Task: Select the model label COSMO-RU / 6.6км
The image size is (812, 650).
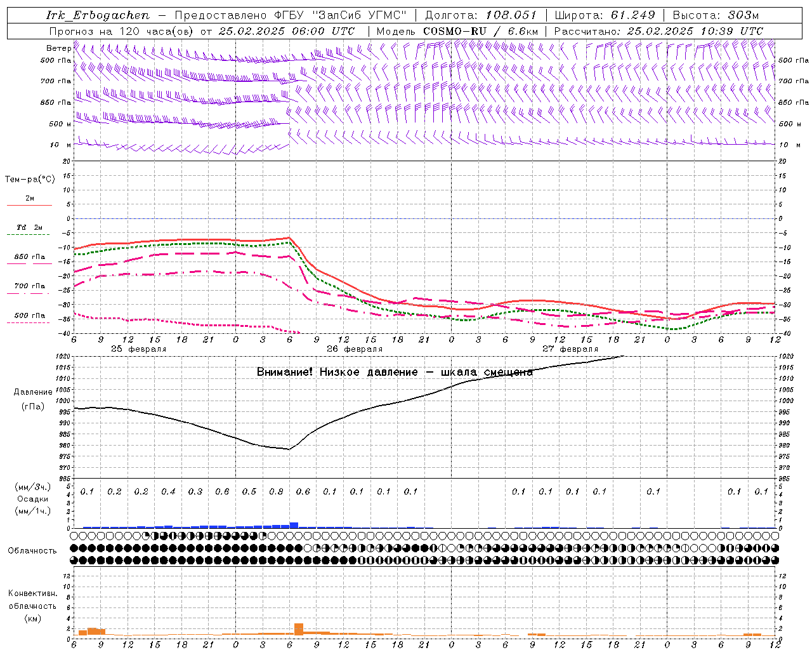Action: [x=480, y=31]
